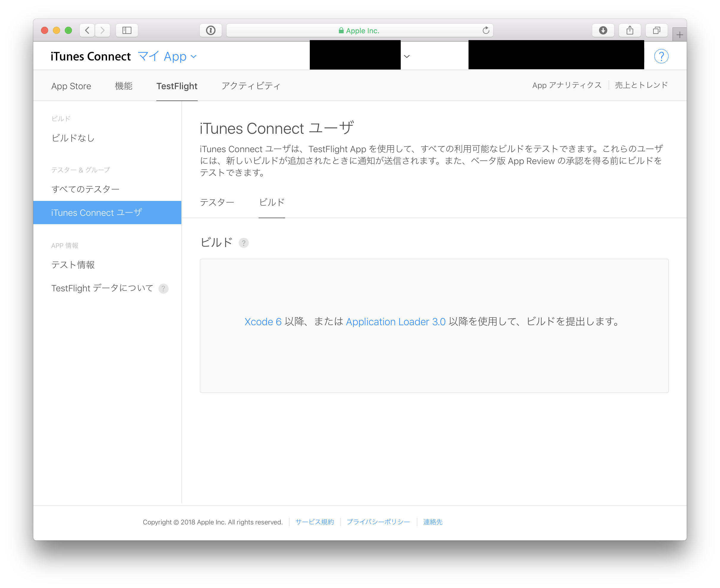Open Safari downloads
The width and height of the screenshot is (720, 588).
[603, 30]
